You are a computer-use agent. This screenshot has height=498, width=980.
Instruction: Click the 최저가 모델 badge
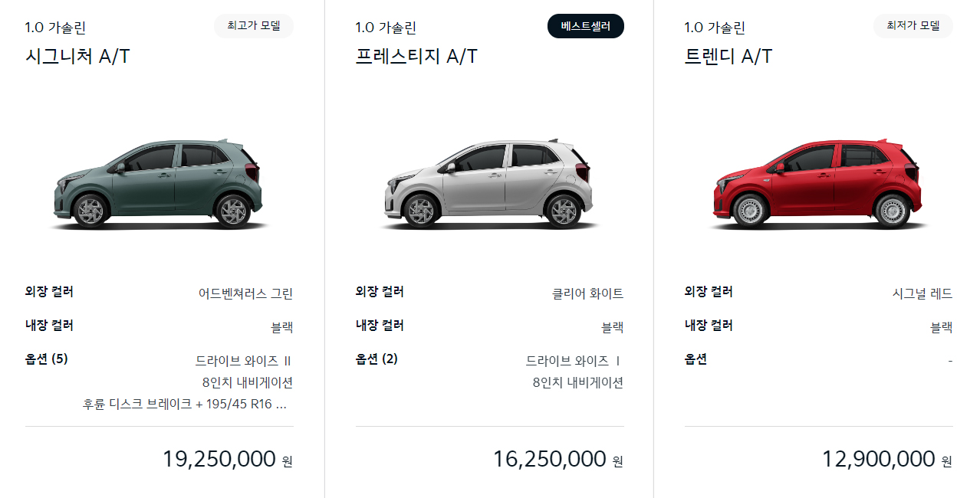pos(913,25)
